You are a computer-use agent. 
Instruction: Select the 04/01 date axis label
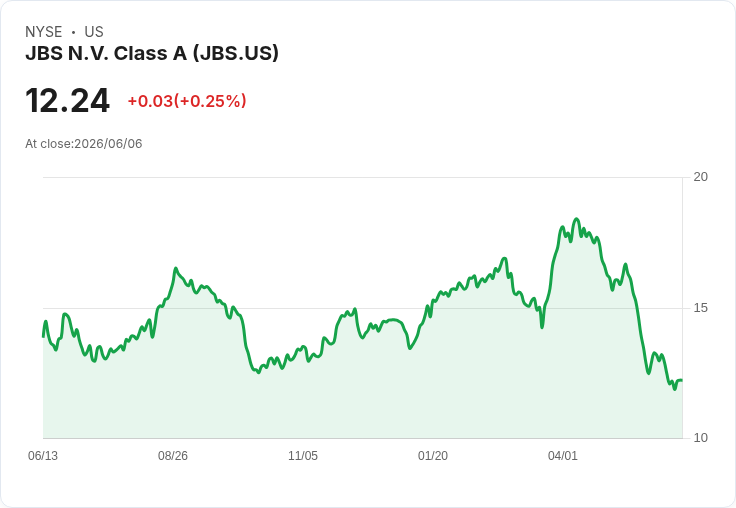coord(563,455)
